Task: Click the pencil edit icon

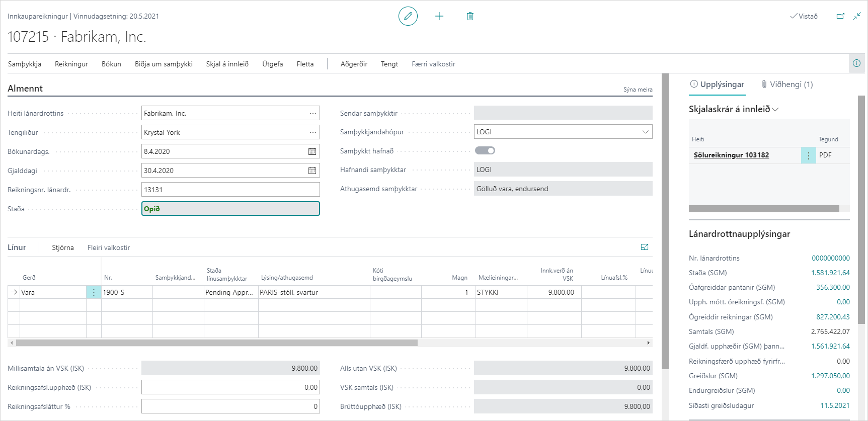Action: tap(408, 16)
